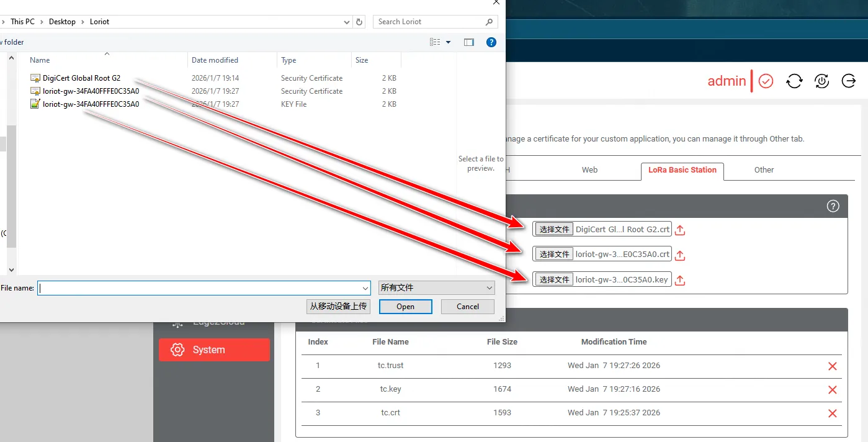Toggle the preview pane button in dialog
868x442 pixels.
[x=469, y=42]
